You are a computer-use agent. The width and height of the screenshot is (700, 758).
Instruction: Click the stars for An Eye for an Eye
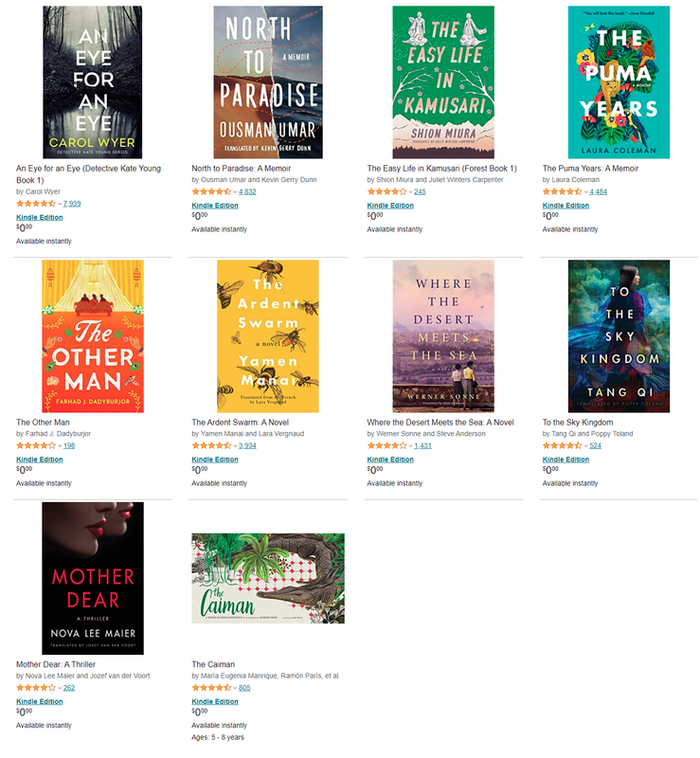coord(36,204)
